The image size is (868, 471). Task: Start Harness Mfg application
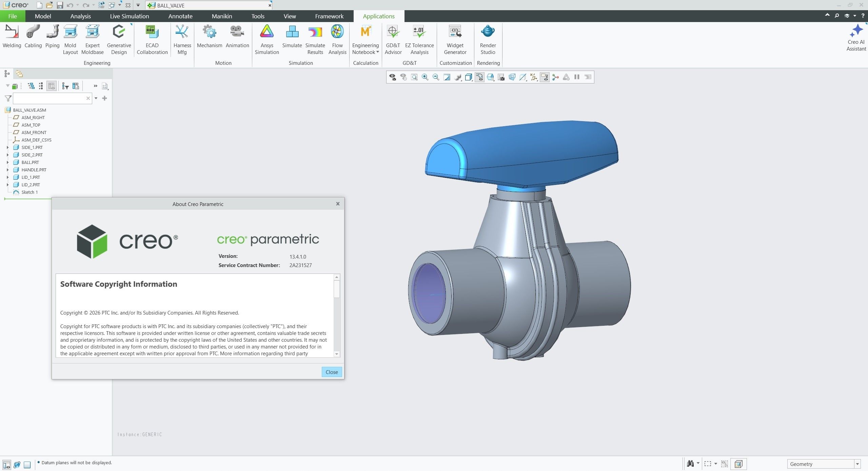coord(182,40)
